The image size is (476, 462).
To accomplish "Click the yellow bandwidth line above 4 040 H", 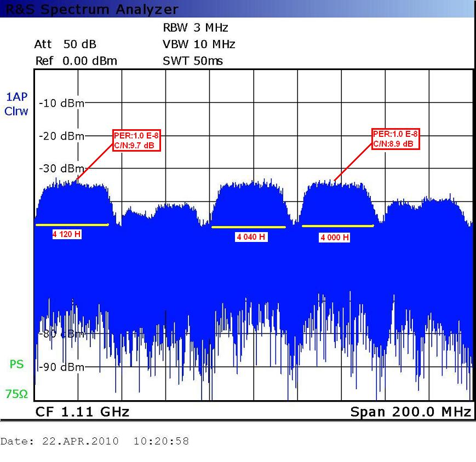I will pos(248,227).
